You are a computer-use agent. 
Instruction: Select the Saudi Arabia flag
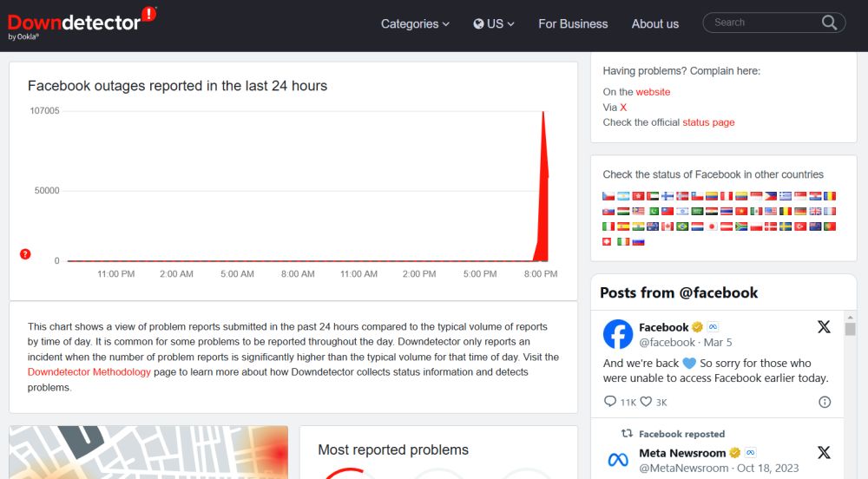click(x=697, y=211)
